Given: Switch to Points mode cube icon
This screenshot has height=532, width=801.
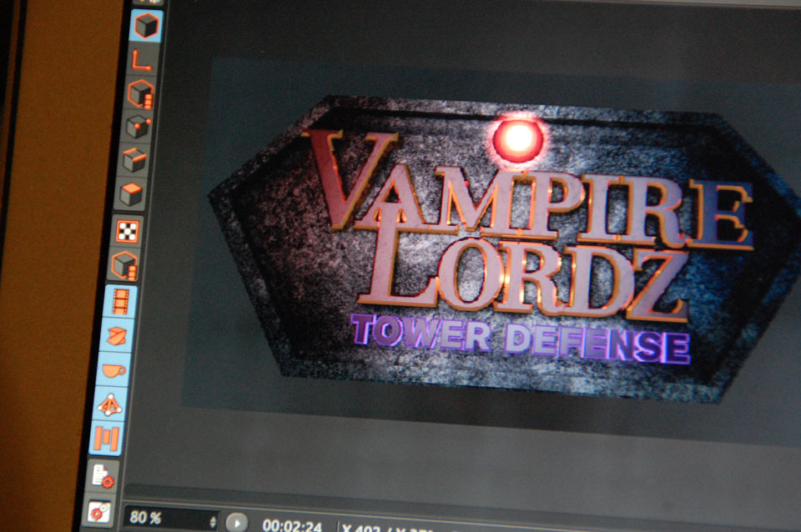Looking at the screenshot, I should (138, 127).
